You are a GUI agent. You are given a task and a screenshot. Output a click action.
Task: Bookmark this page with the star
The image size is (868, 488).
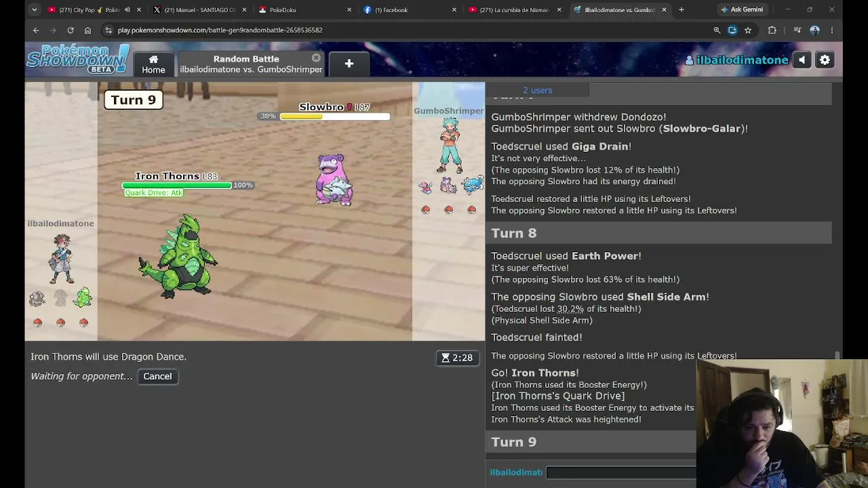pos(748,30)
